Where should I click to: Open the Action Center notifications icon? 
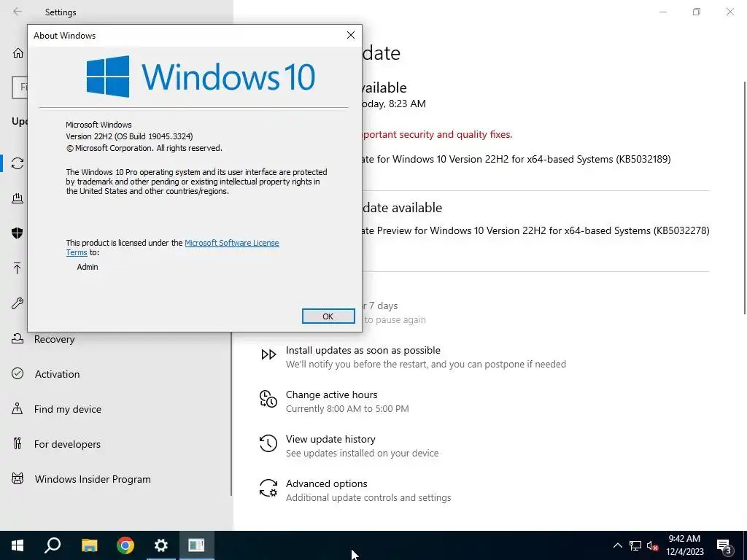coord(724,545)
